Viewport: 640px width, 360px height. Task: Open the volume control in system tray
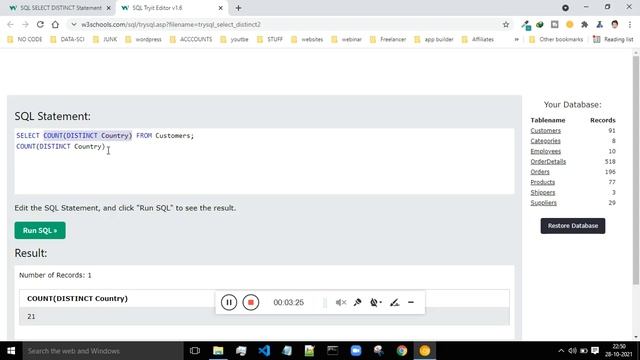572,351
